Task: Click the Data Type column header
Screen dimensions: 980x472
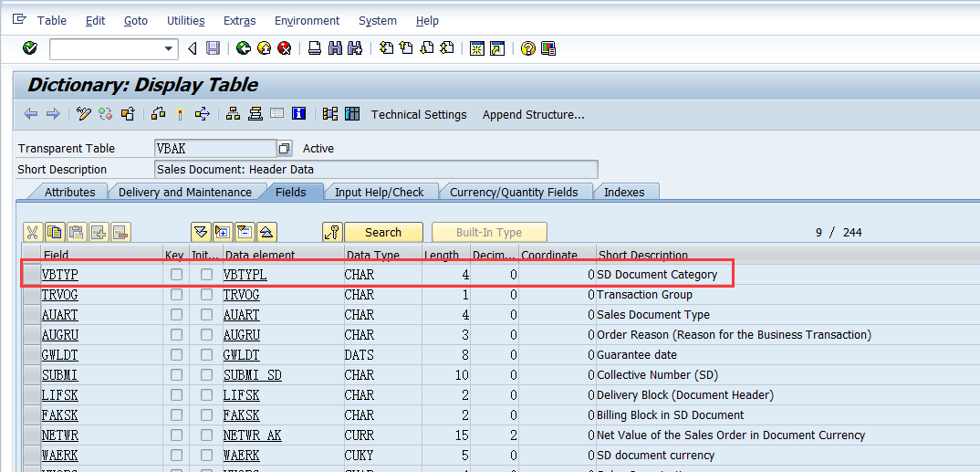Action: pos(383,255)
